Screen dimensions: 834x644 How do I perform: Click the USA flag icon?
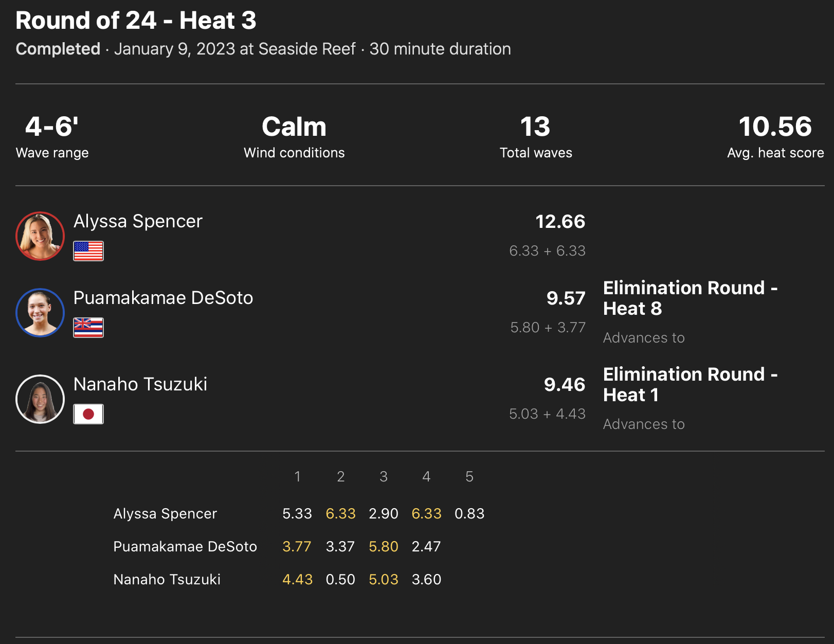click(88, 251)
